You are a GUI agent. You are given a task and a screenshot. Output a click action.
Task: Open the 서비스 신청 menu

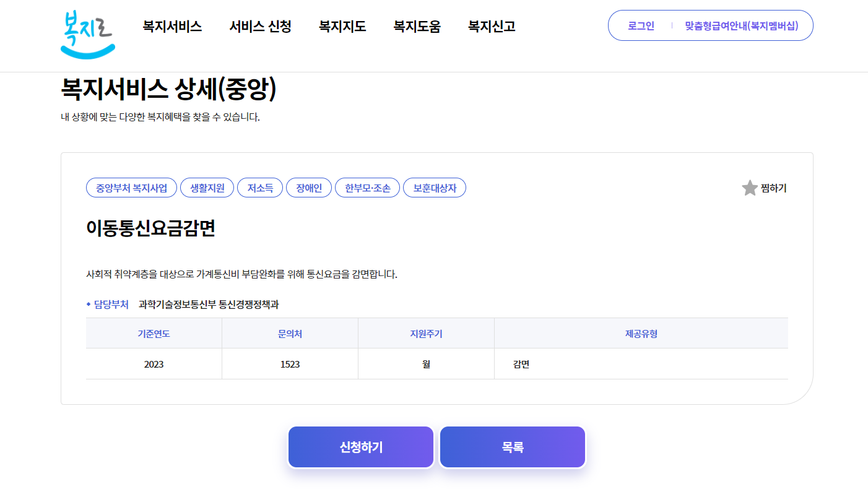[x=260, y=26]
